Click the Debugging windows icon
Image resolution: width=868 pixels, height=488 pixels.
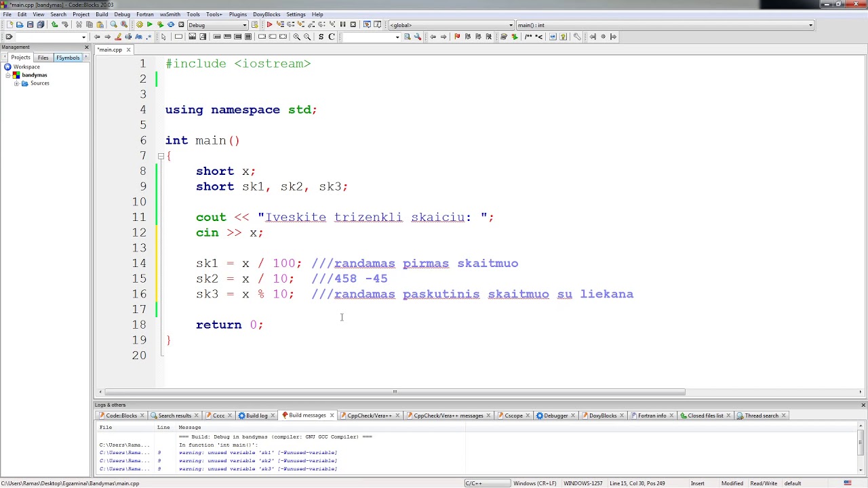pos(367,24)
